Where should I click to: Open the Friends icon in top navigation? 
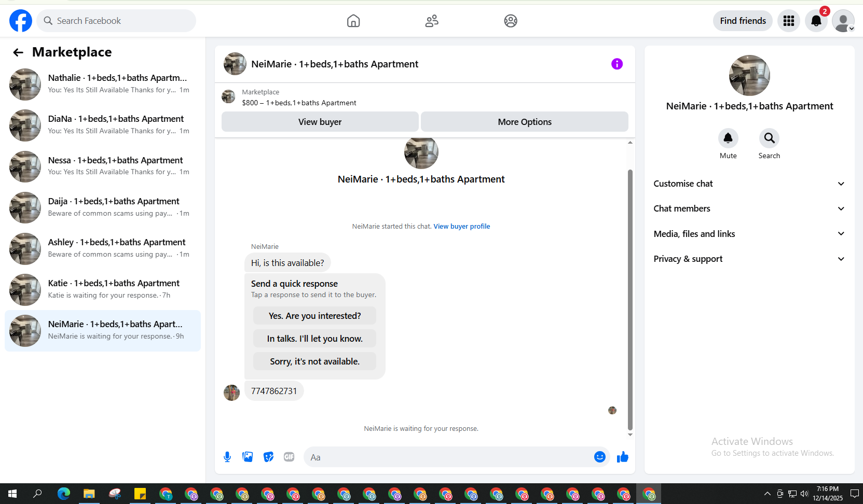pos(432,21)
